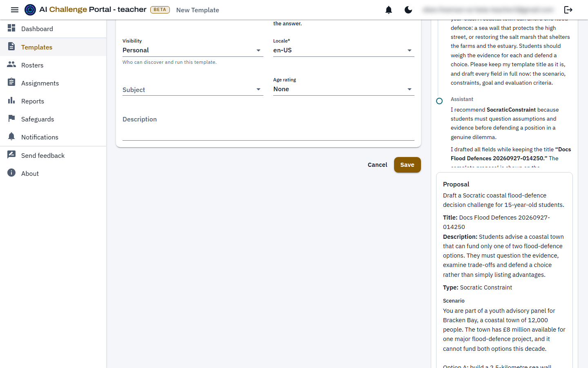
Task: Open the Visibility dropdown showing Personal
Action: pyautogui.click(x=193, y=50)
